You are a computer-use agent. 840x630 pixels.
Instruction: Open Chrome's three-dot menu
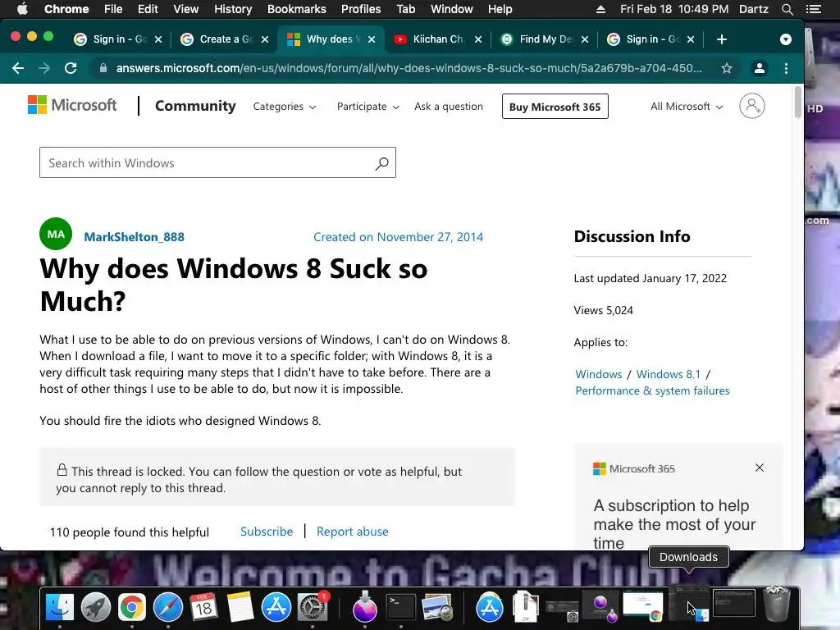tap(786, 68)
